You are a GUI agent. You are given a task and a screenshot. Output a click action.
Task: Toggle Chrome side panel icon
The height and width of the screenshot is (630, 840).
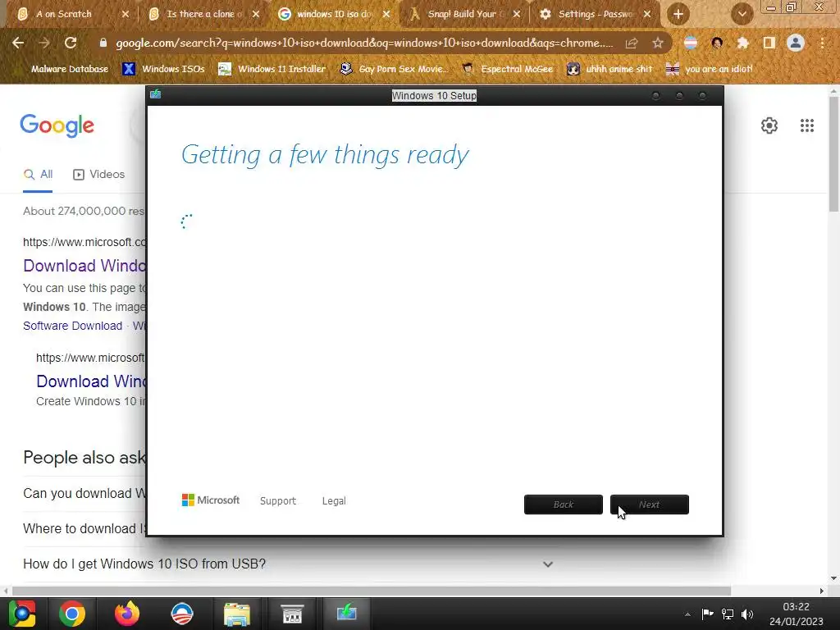(769, 43)
